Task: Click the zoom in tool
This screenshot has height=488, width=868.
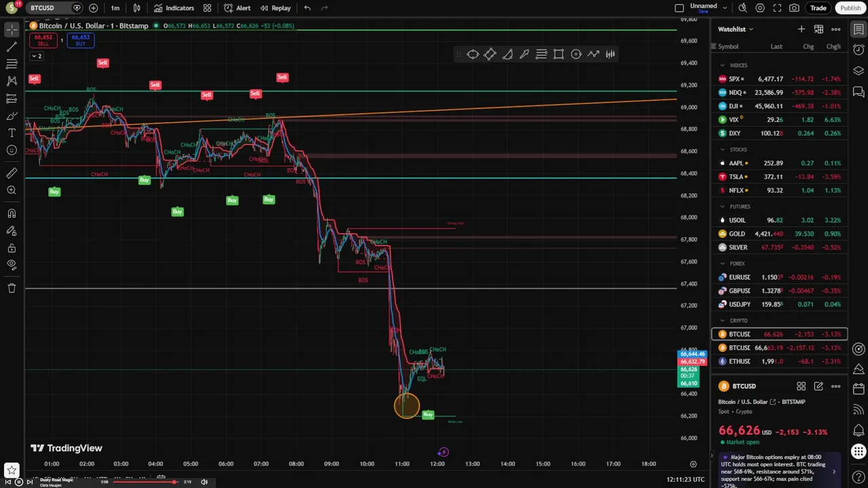Action: click(12, 190)
